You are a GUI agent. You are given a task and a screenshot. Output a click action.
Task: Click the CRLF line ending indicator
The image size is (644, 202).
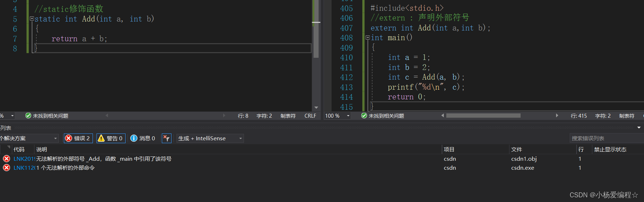pyautogui.click(x=310, y=116)
